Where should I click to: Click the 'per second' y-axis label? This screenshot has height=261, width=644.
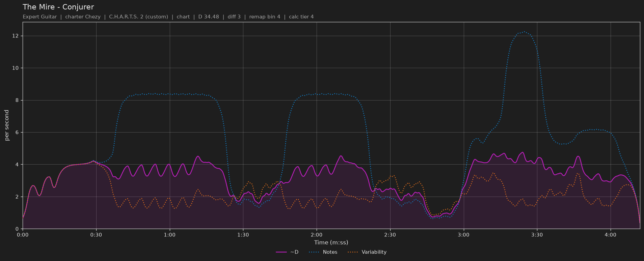tap(6, 125)
